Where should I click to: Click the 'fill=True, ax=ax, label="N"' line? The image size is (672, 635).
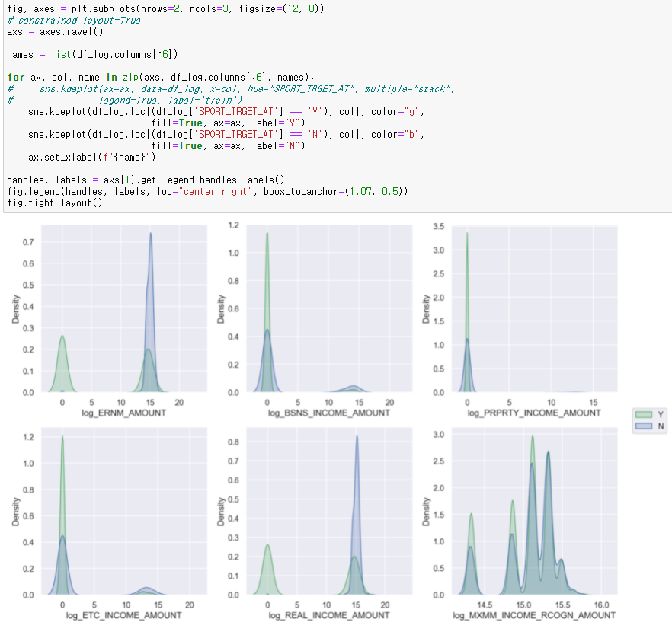tap(228, 146)
